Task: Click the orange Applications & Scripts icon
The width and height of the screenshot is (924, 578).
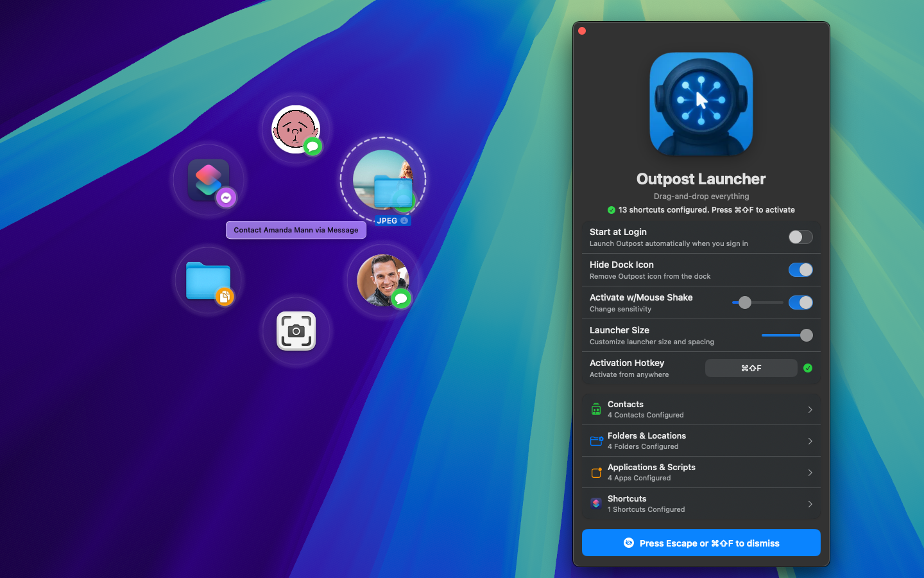Action: [x=596, y=472]
